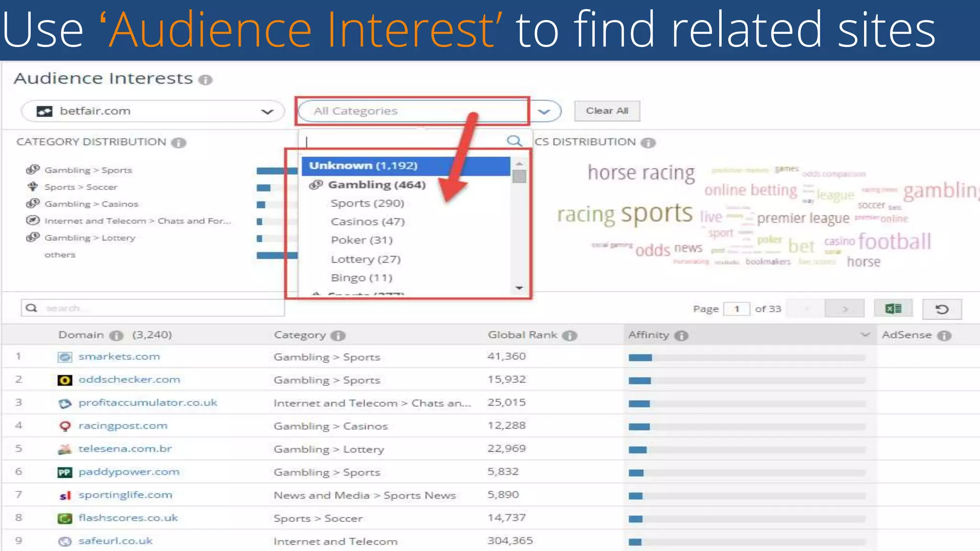980x551 pixels.
Task: Click the paddypower.com favicon
Action: pos(65,473)
